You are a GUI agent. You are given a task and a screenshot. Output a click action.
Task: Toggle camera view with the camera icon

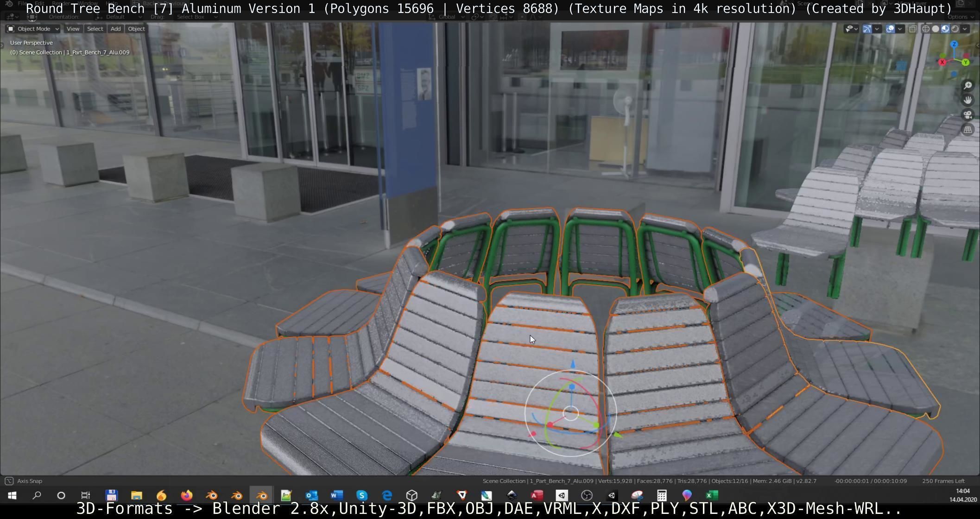pos(967,115)
